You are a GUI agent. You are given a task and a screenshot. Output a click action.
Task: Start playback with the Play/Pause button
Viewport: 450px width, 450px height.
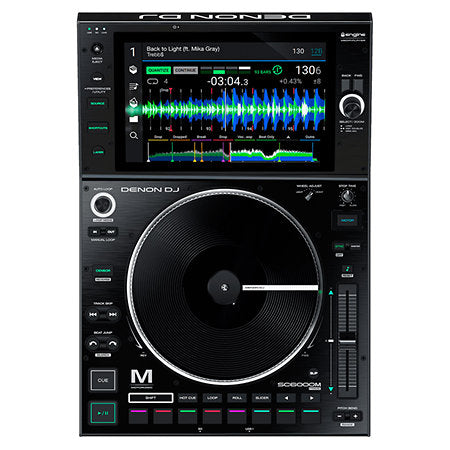pos(103,413)
